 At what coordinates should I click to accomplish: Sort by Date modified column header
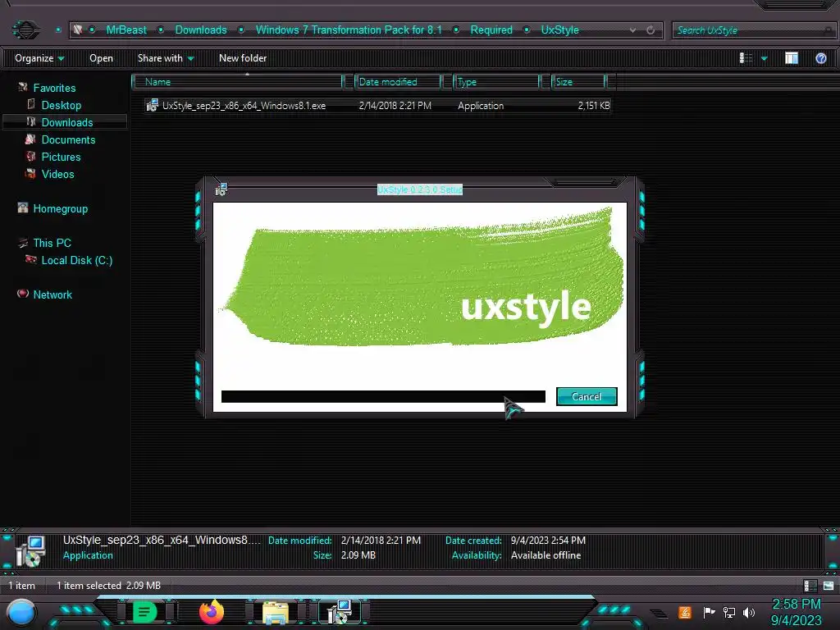398,82
